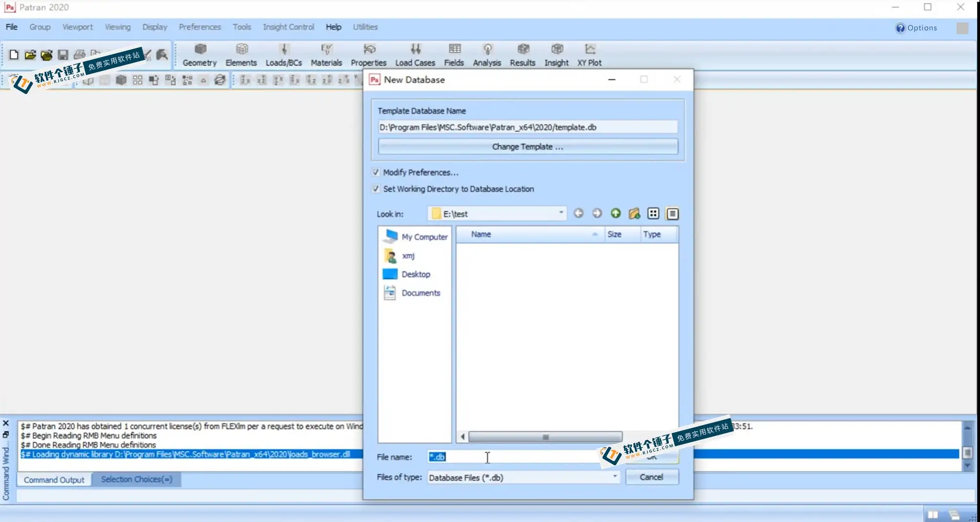Viewport: 980px width, 522px height.
Task: Switch to the Command Output tab
Action: (x=54, y=480)
